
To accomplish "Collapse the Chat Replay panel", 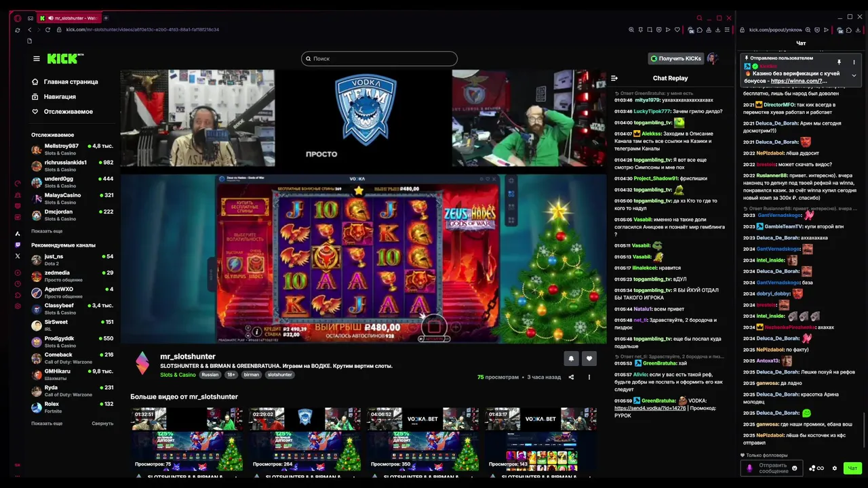I will [614, 78].
